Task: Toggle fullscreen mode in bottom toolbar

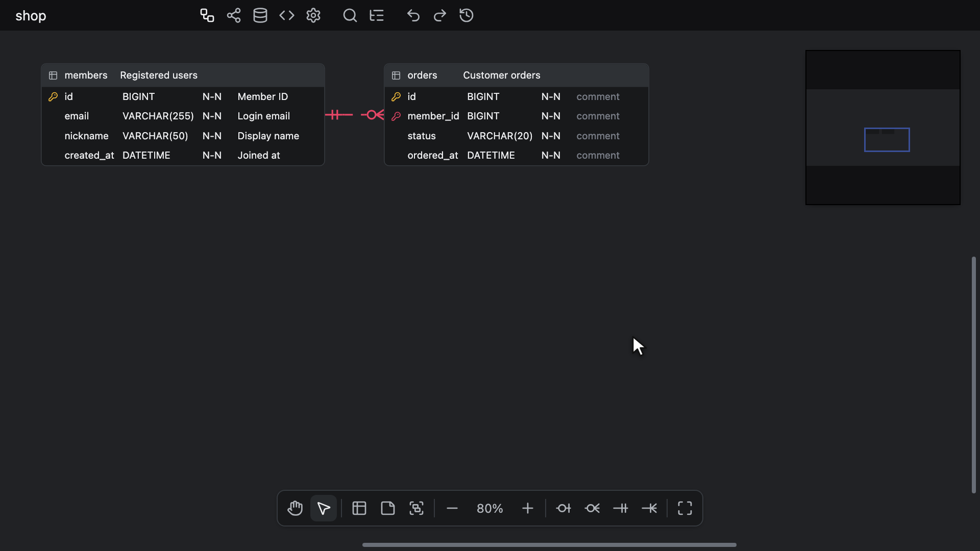Action: tap(685, 508)
